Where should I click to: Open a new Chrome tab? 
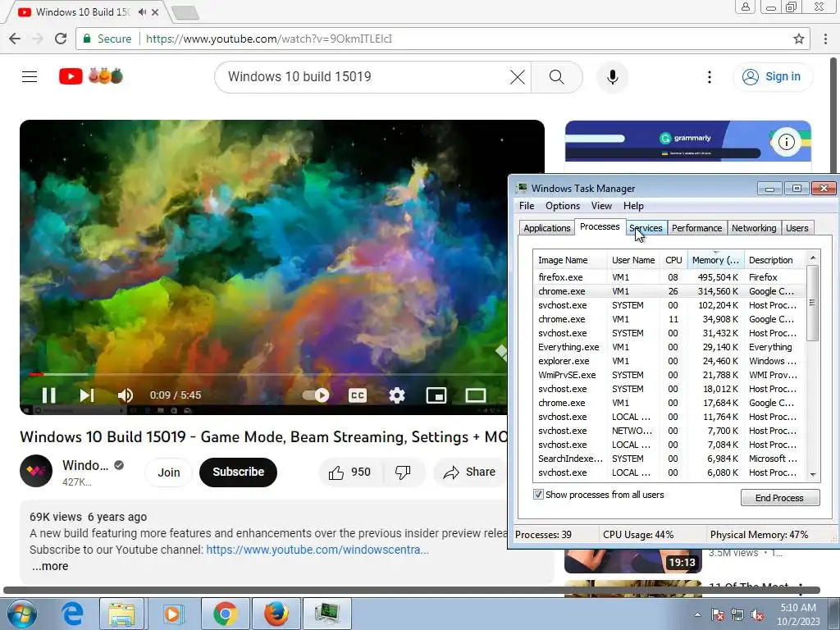tap(186, 12)
